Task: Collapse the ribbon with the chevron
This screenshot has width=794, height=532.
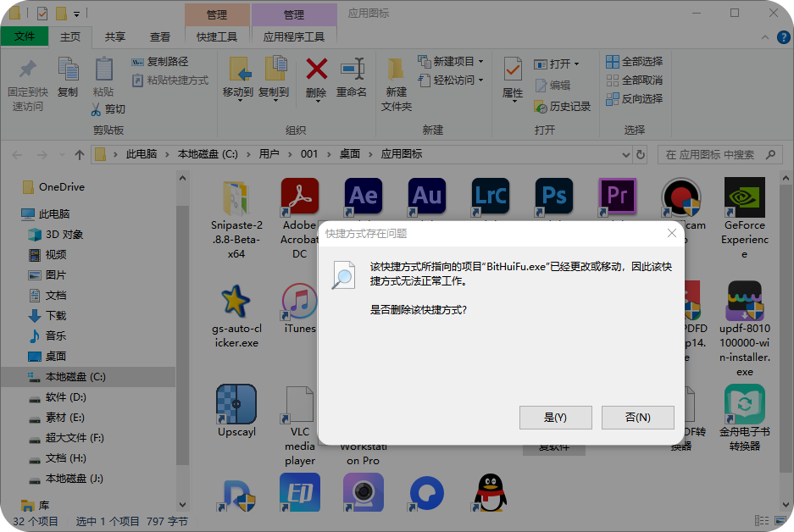Action: (x=764, y=37)
